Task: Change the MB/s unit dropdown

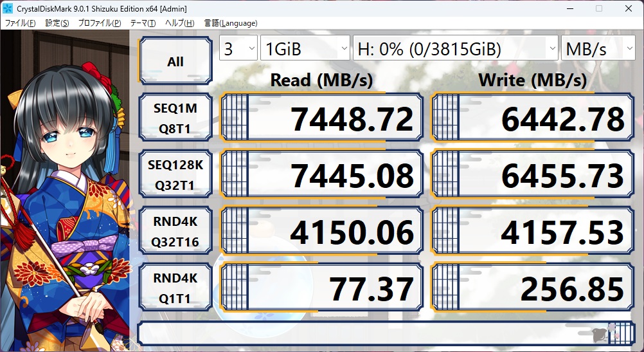Action: (598, 49)
